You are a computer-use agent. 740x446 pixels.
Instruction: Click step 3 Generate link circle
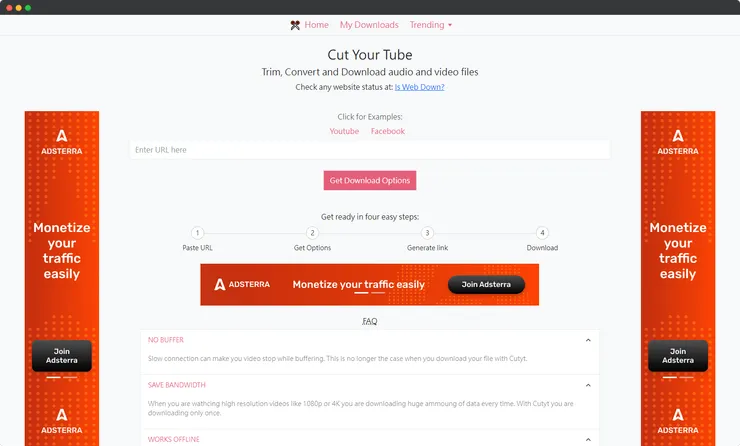coord(427,233)
